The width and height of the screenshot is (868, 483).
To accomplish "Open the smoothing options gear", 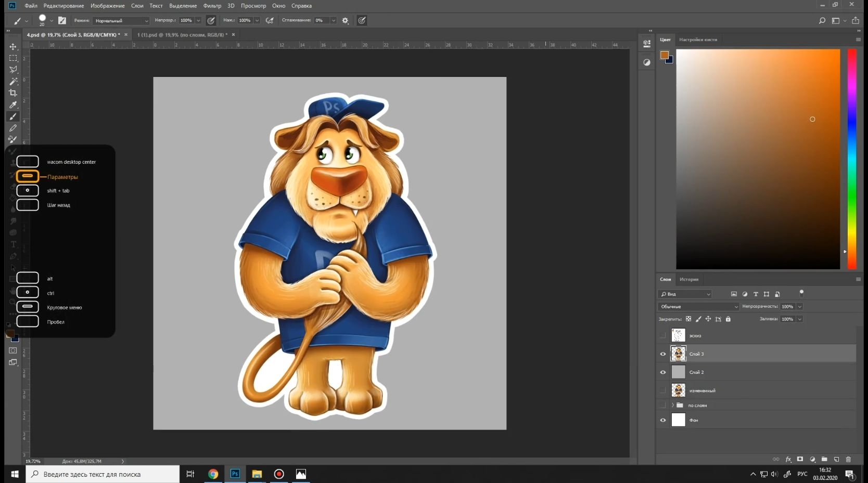I will click(x=345, y=20).
